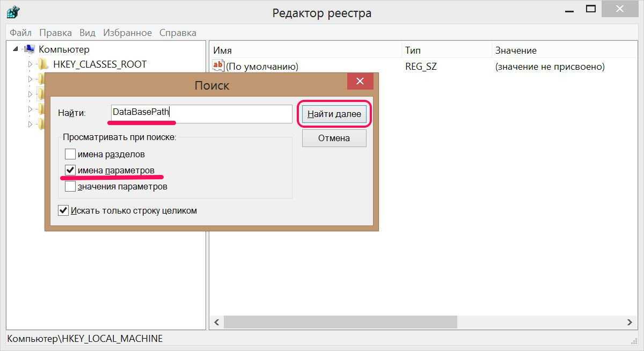This screenshot has width=644, height=351.
Task: Expand the HKEY_CLASSES_ROOT branch arrow
Action: point(30,64)
